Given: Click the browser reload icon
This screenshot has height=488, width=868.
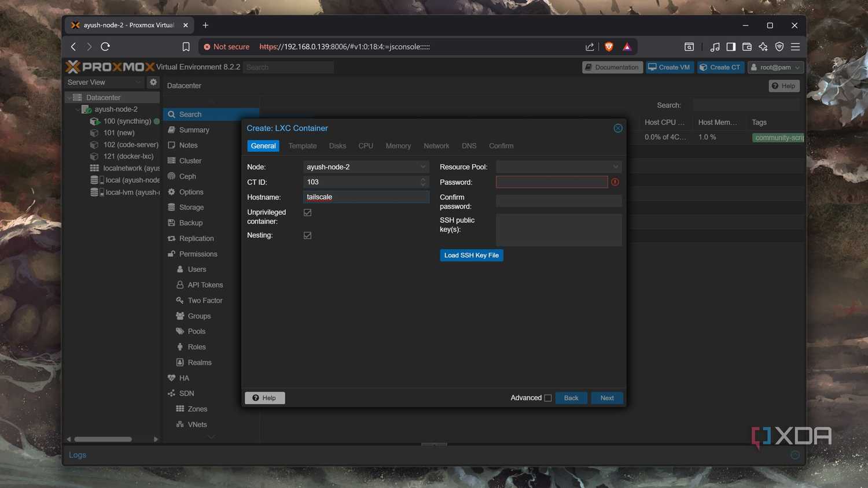Looking at the screenshot, I should [x=105, y=47].
